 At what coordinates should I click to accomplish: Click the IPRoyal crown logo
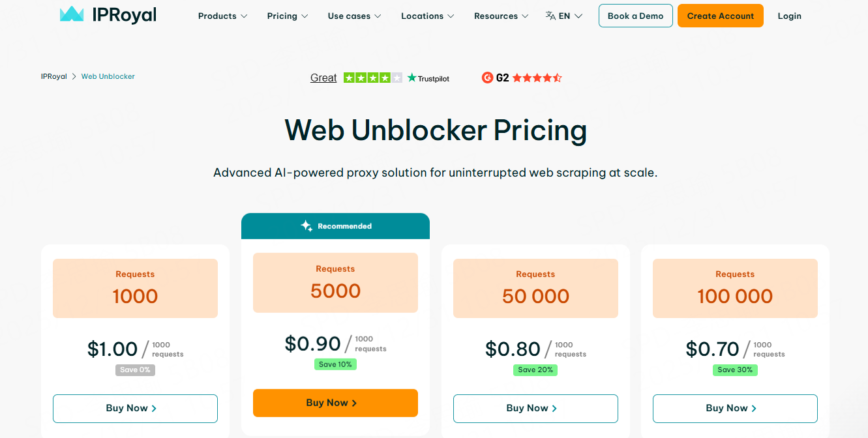point(72,14)
